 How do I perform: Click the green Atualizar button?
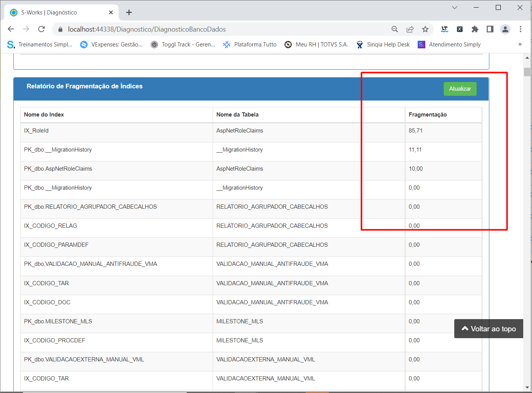coord(460,89)
